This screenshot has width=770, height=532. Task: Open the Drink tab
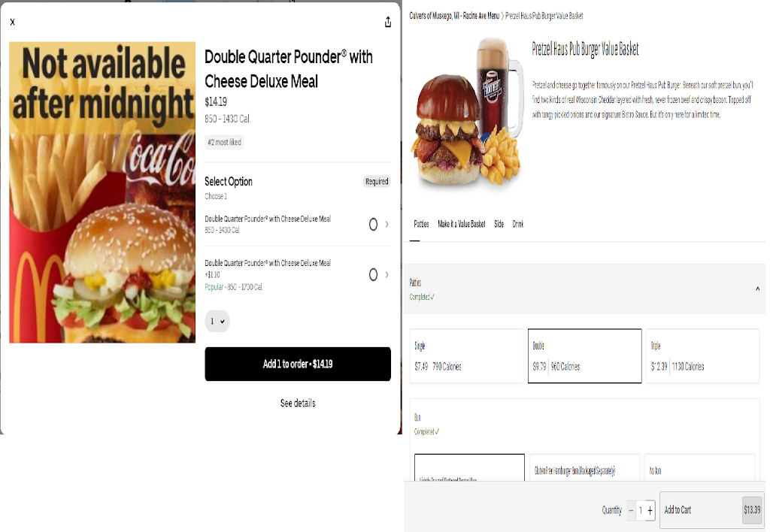[517, 224]
